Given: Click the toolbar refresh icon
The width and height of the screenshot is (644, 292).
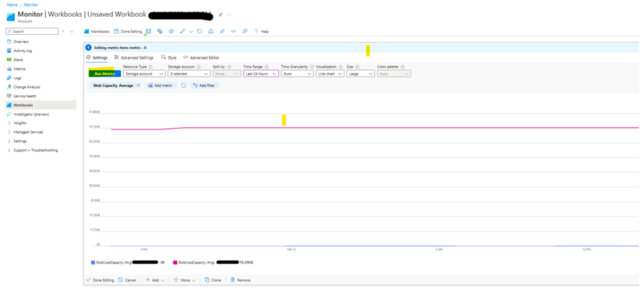Looking at the screenshot, I should point(199,31).
